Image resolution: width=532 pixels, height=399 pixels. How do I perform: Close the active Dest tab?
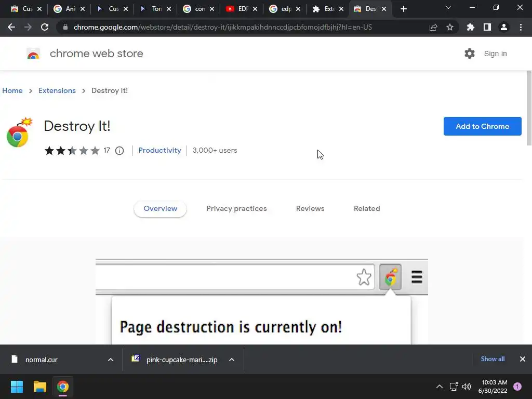click(384, 9)
